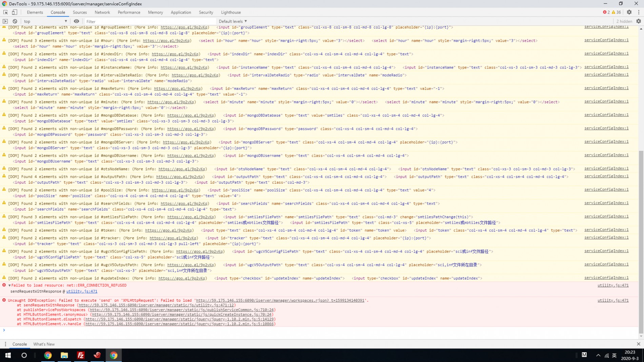
Task: Open Cortana search circle in the taskbar
Action: point(24,355)
